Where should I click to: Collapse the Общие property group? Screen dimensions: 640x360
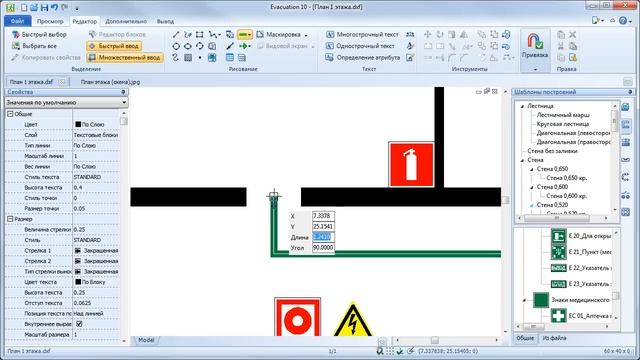point(10,114)
